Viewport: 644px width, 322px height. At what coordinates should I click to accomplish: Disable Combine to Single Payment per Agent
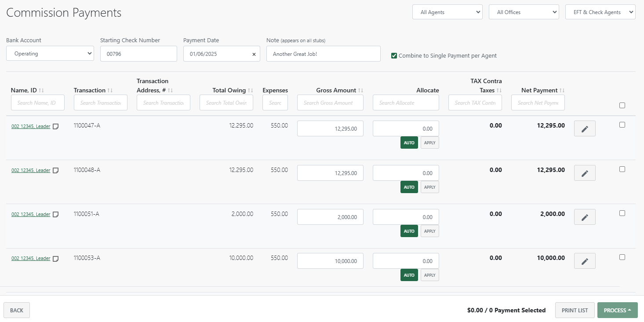394,56
